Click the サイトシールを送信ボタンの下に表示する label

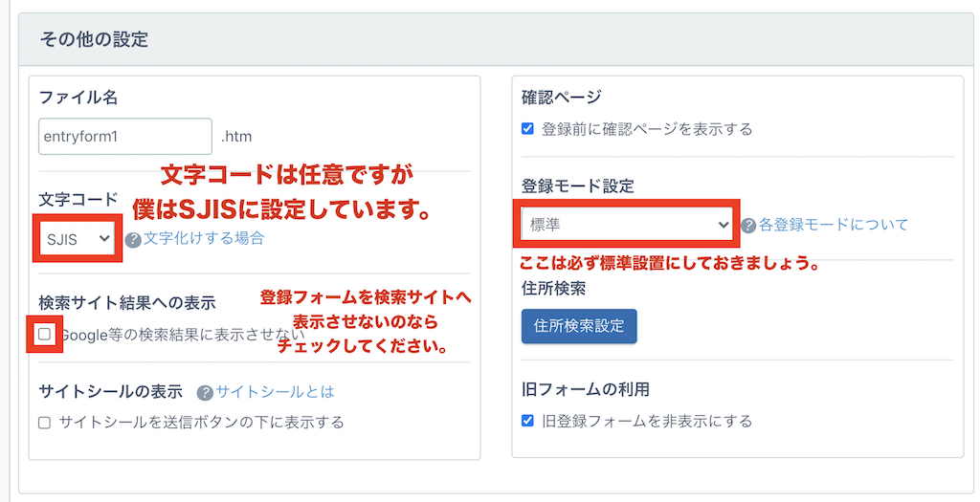tap(201, 423)
